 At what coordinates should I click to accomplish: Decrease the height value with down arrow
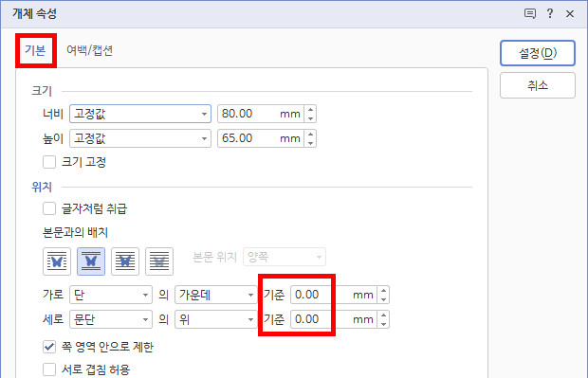tap(310, 143)
